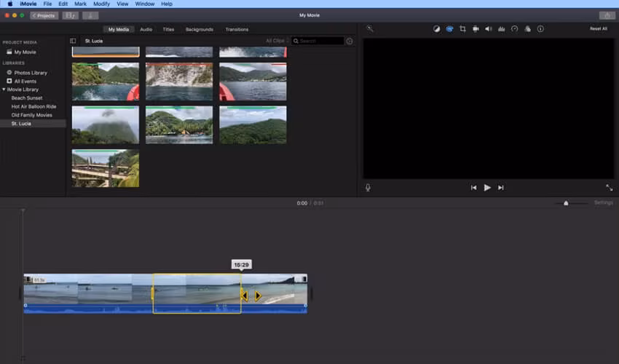Click the timeline zoom slider
Image resolution: width=619 pixels, height=364 pixels.
point(566,203)
